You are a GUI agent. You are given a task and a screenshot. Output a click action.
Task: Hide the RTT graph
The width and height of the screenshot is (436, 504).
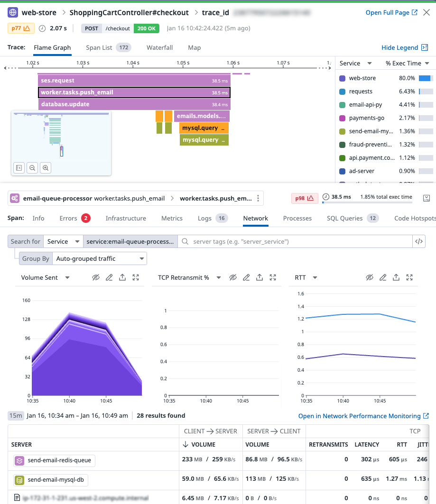pos(370,277)
